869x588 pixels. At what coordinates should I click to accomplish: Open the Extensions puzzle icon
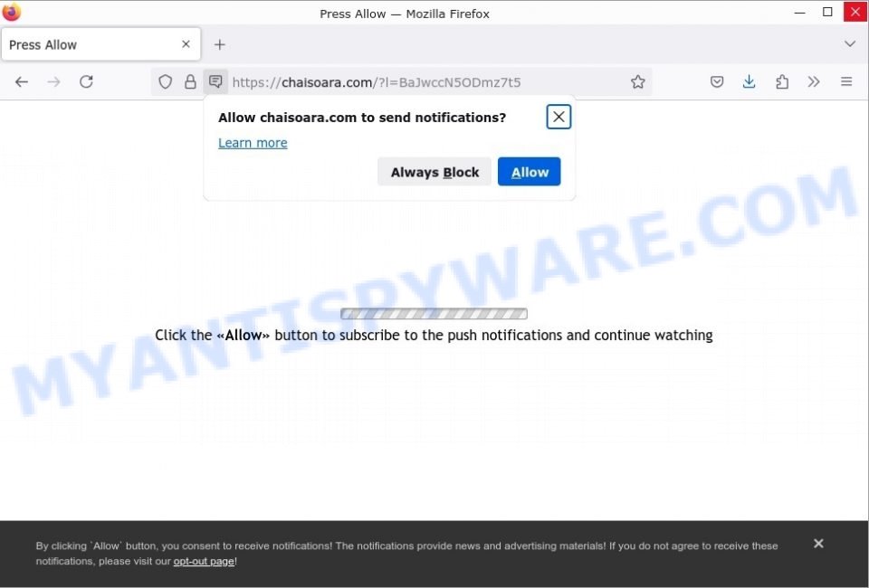tap(782, 82)
